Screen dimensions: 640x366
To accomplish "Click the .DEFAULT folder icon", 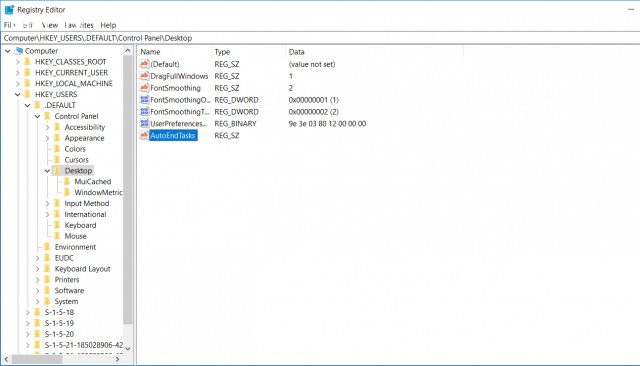I will click(37, 105).
